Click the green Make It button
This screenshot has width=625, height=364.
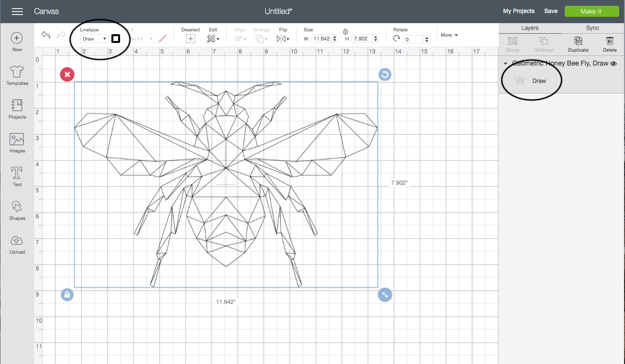click(x=591, y=11)
